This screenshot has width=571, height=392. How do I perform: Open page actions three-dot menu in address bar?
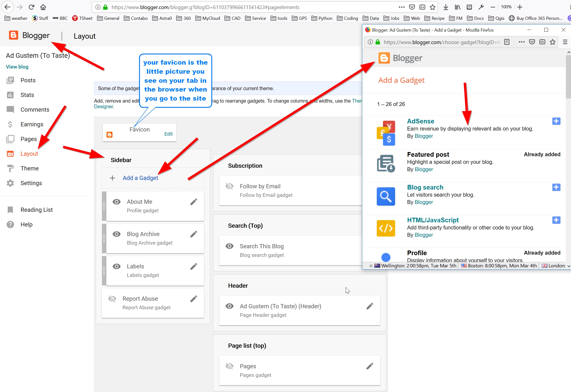[401, 7]
